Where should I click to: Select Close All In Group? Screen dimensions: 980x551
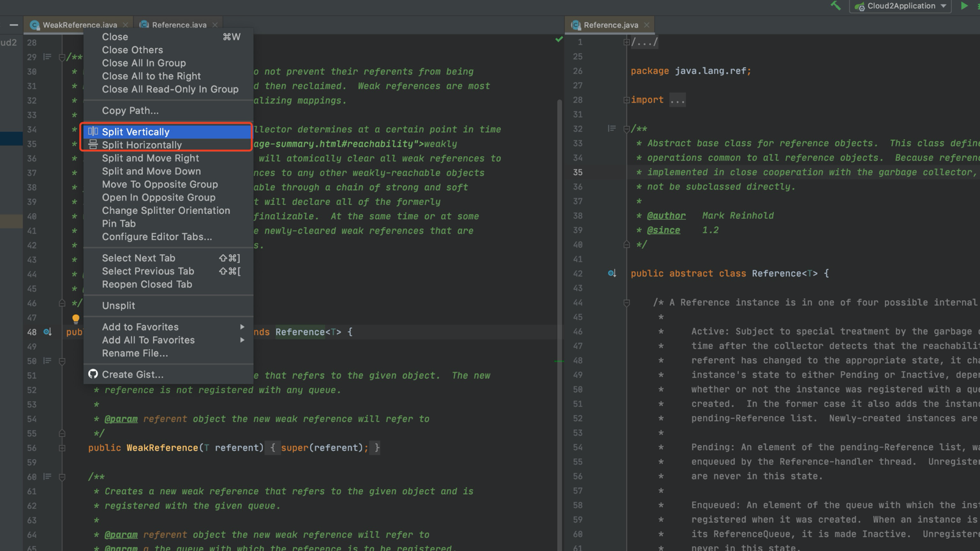coord(168,63)
